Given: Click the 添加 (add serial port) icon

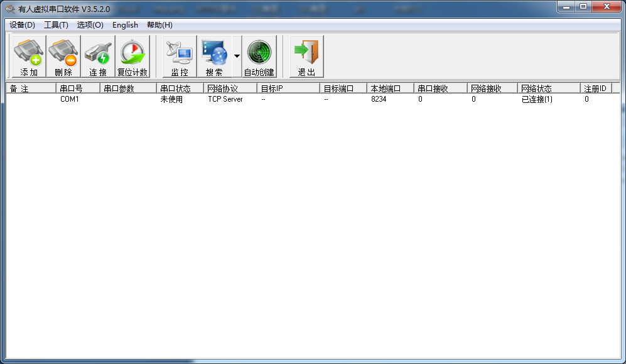Looking at the screenshot, I should (29, 56).
